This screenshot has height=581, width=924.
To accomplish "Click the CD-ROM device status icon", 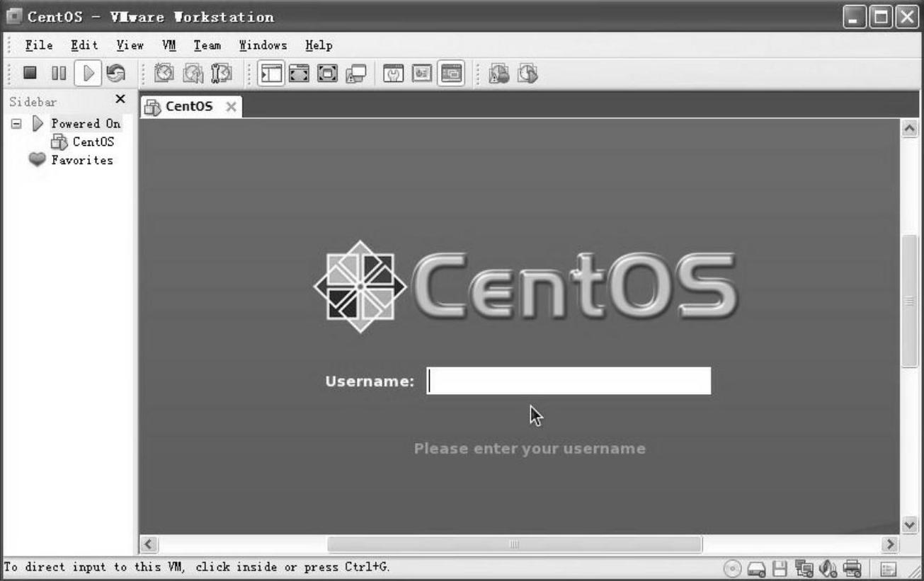I will (733, 568).
